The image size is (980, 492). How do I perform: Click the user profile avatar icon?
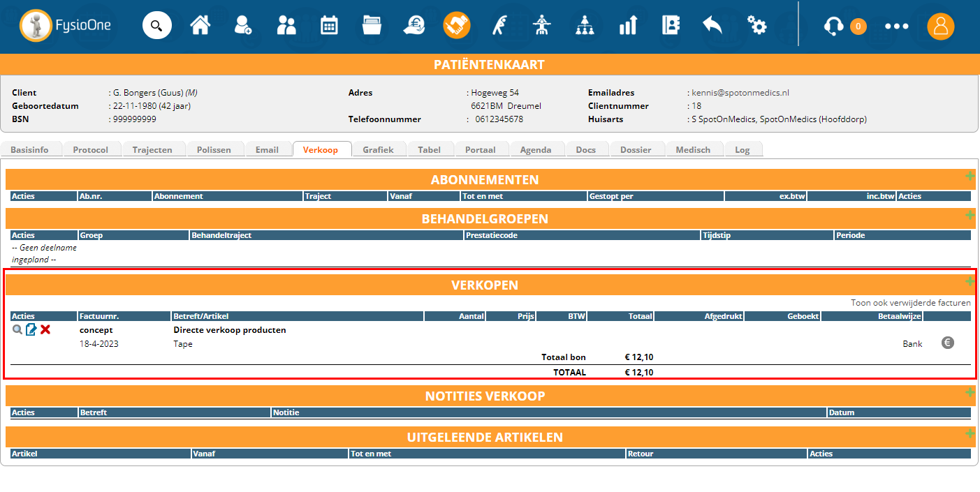[x=940, y=27]
